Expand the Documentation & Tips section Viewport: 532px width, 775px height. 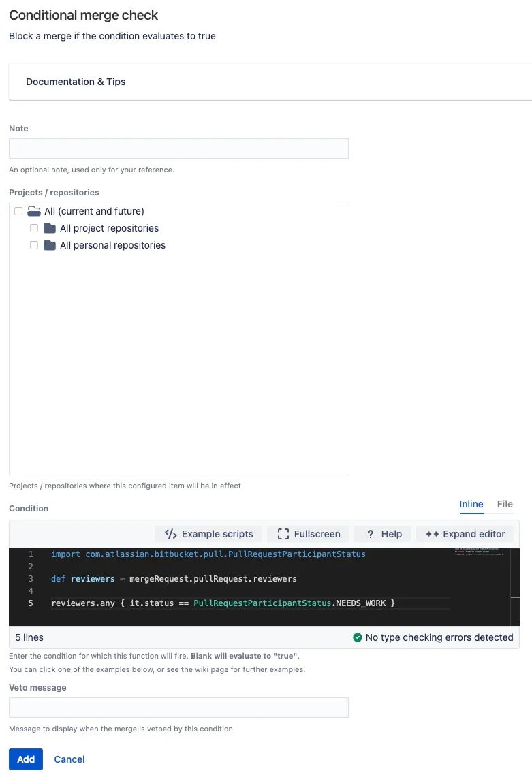point(270,82)
